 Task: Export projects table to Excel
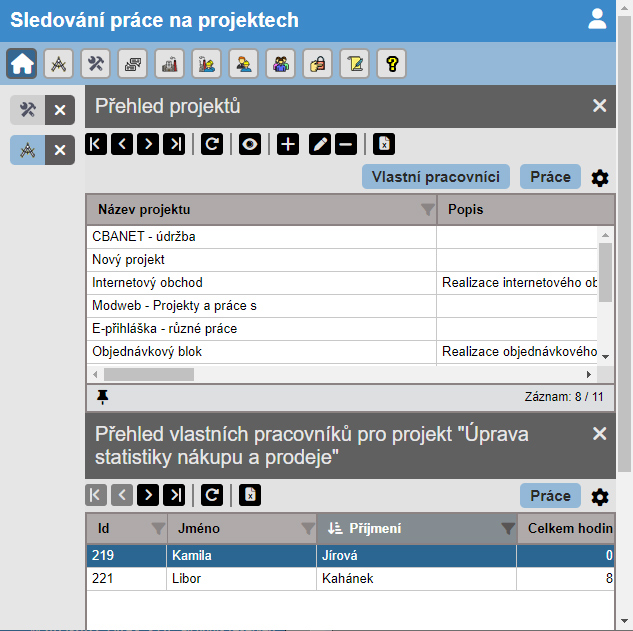(x=384, y=144)
